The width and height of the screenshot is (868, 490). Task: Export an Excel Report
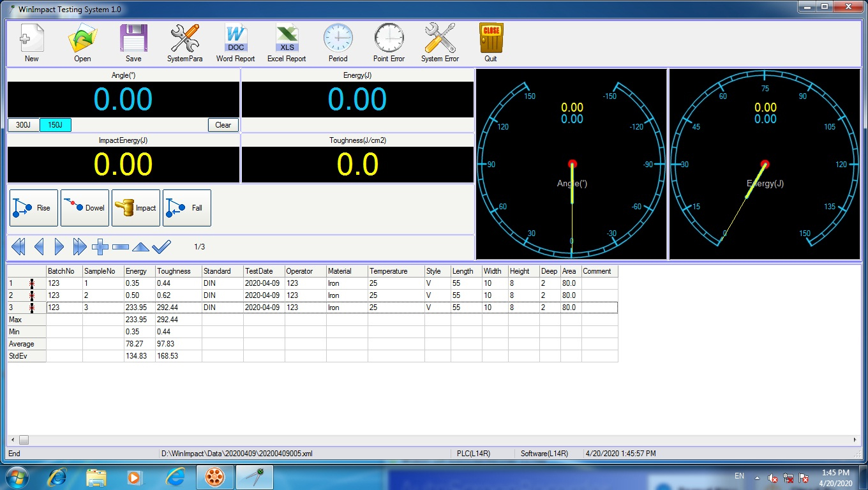[x=286, y=42]
